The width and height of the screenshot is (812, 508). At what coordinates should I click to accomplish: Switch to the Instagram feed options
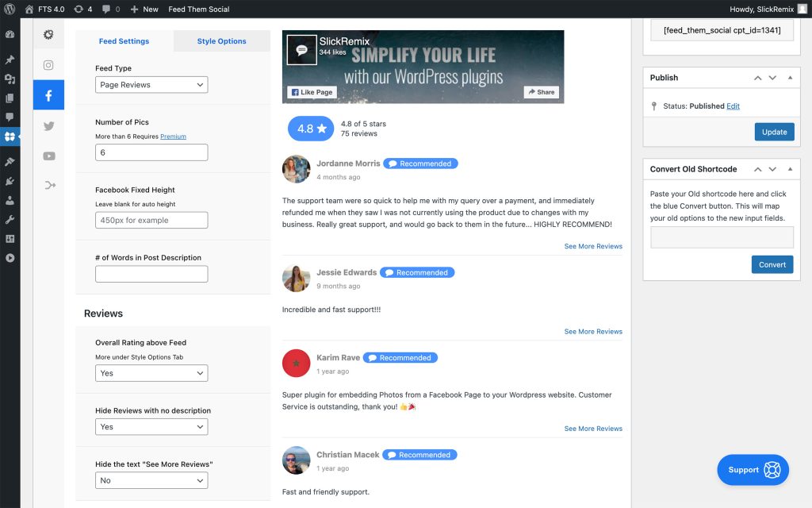click(x=48, y=65)
